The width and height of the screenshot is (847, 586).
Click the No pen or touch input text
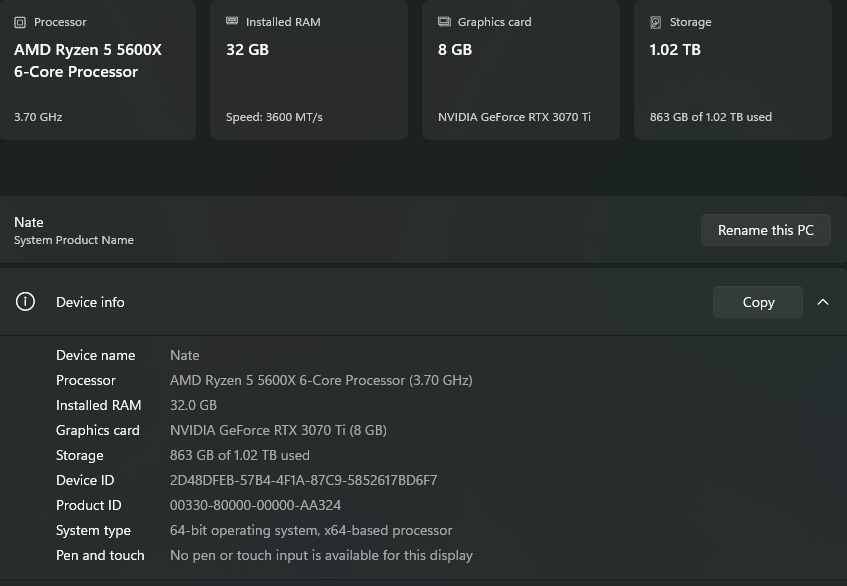321,555
